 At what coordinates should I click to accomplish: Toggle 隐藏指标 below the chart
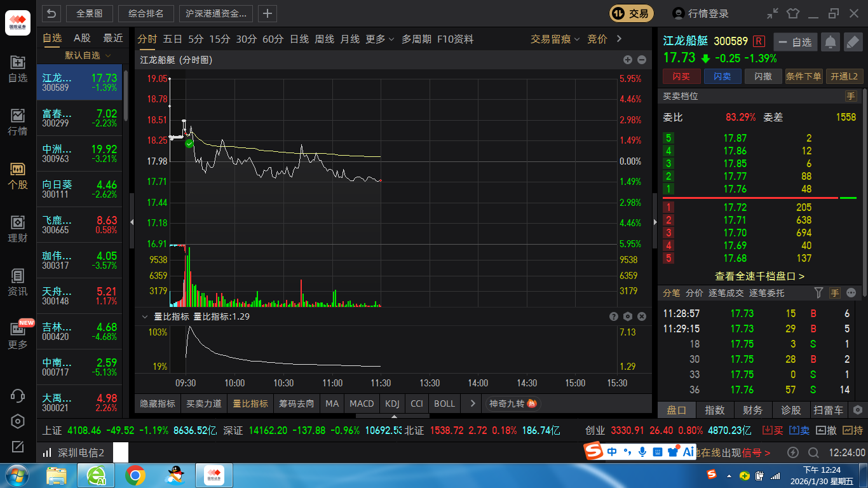pyautogui.click(x=158, y=403)
